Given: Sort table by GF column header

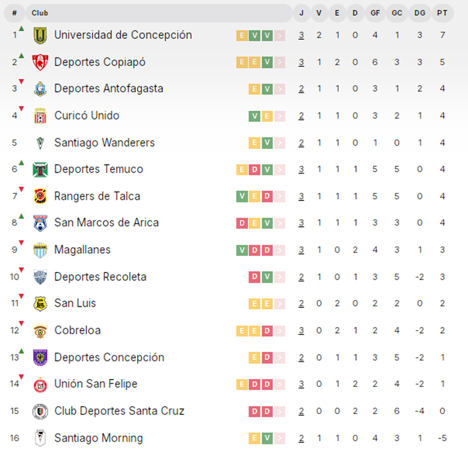Looking at the screenshot, I should 375,13.
